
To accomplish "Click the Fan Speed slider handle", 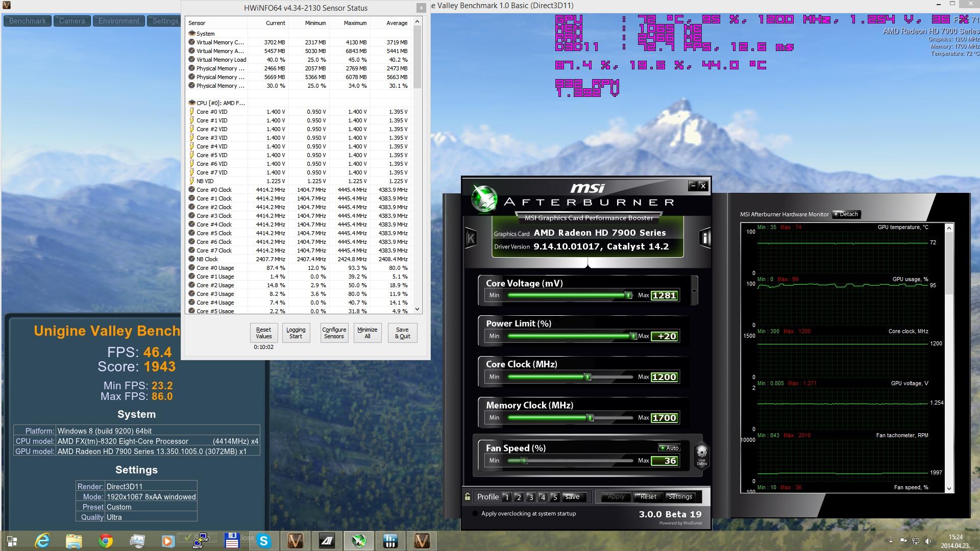I will 524,461.
